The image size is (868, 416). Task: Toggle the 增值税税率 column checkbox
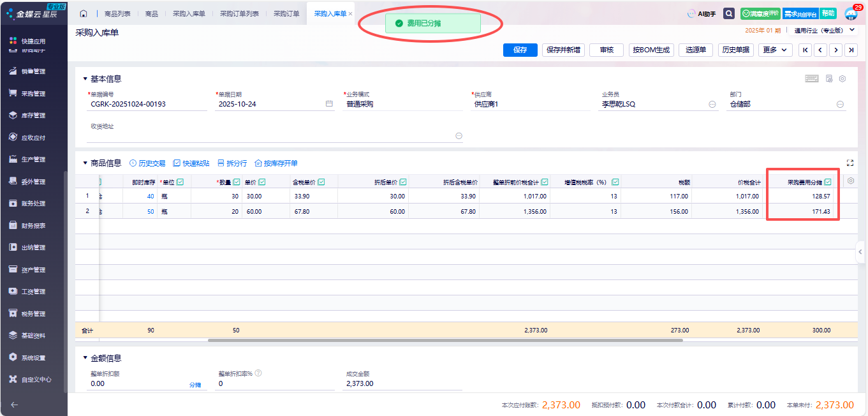click(x=615, y=182)
